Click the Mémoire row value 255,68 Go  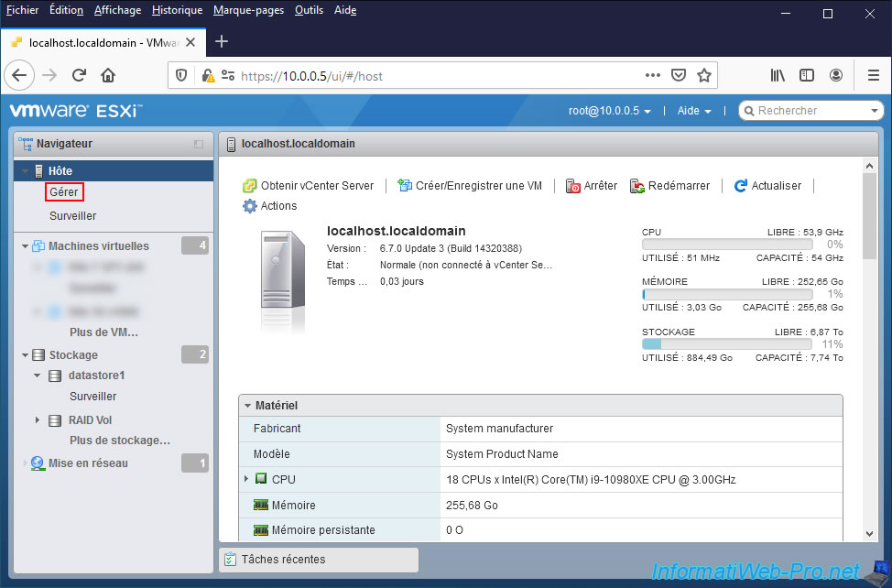473,506
